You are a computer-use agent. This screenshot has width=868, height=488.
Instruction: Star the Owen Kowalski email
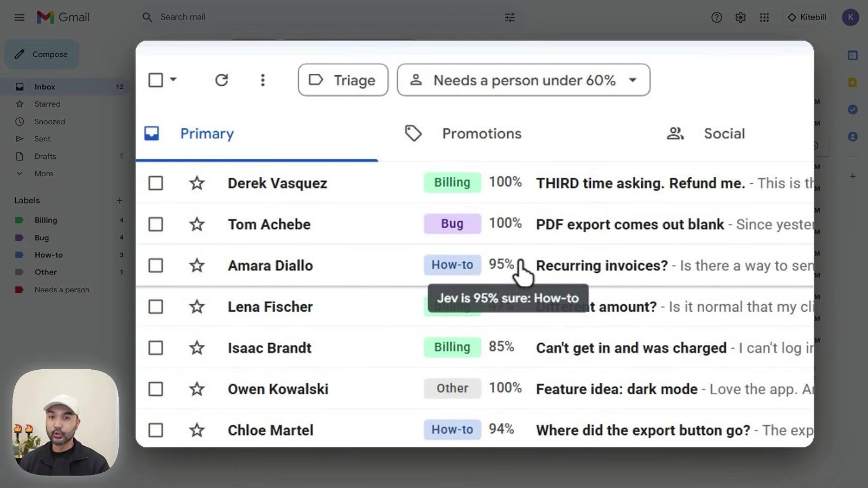197,389
